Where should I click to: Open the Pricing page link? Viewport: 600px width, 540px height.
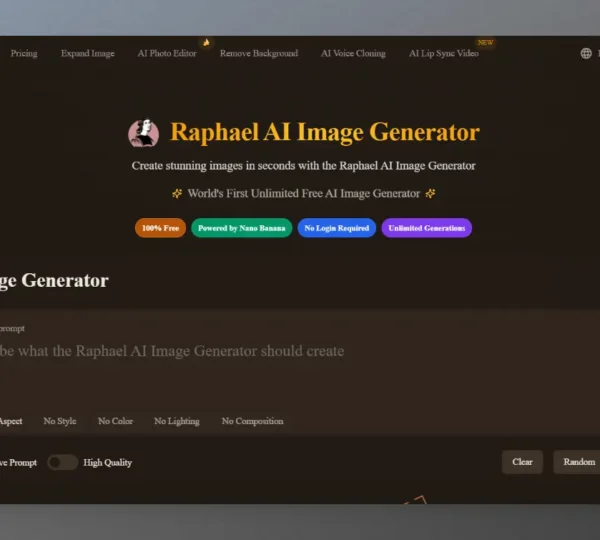[x=24, y=54]
